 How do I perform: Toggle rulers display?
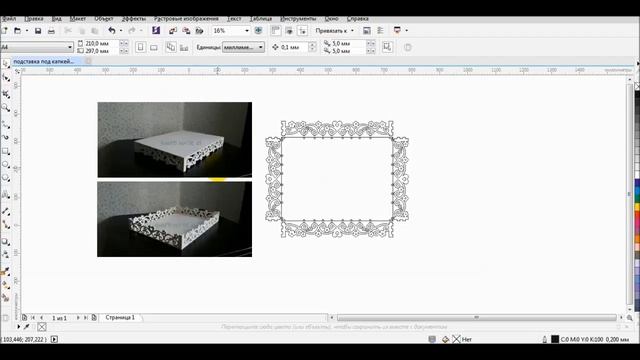click(276, 31)
